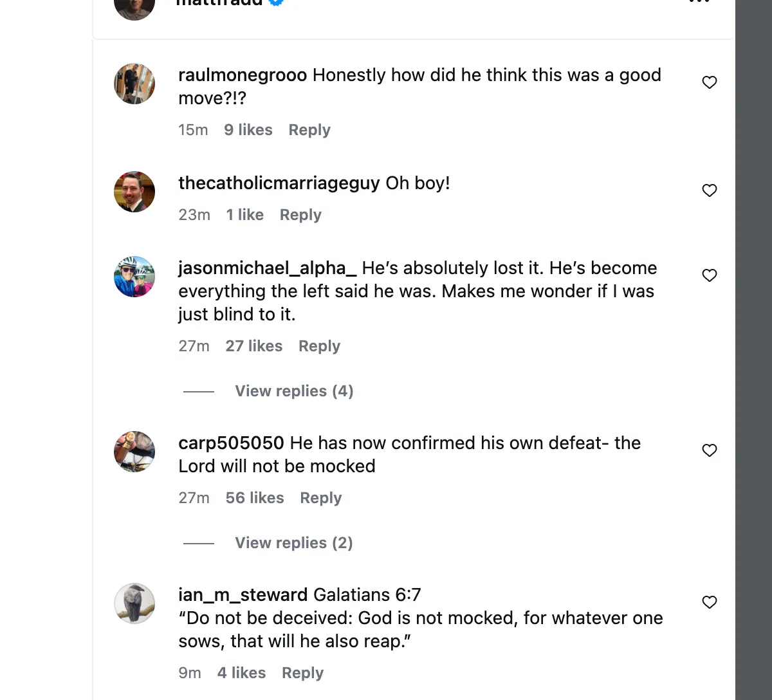The image size is (772, 700).
Task: Open raulmonegrooo's profile picture
Action: click(134, 84)
